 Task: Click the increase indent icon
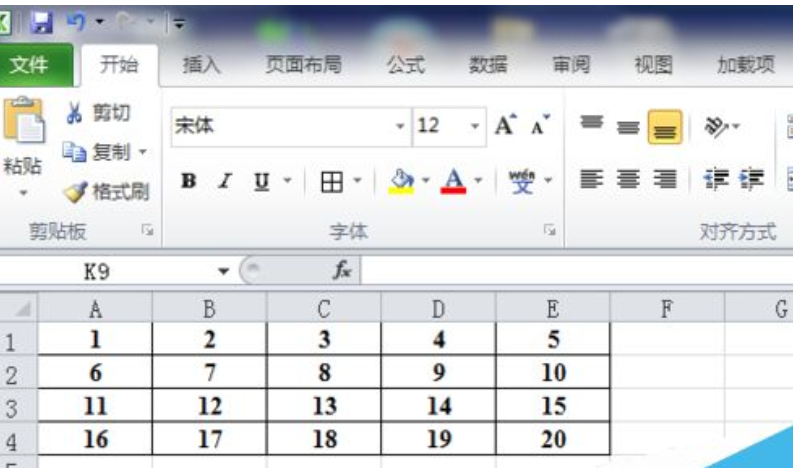pyautogui.click(x=752, y=179)
